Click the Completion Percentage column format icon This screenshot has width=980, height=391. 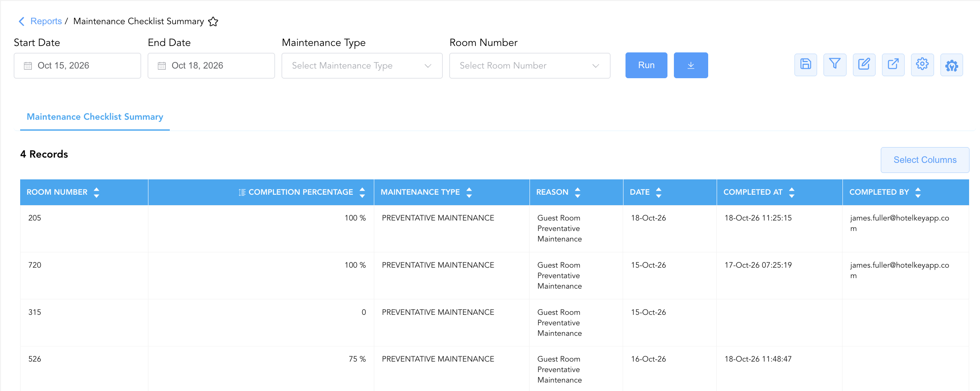tap(242, 192)
